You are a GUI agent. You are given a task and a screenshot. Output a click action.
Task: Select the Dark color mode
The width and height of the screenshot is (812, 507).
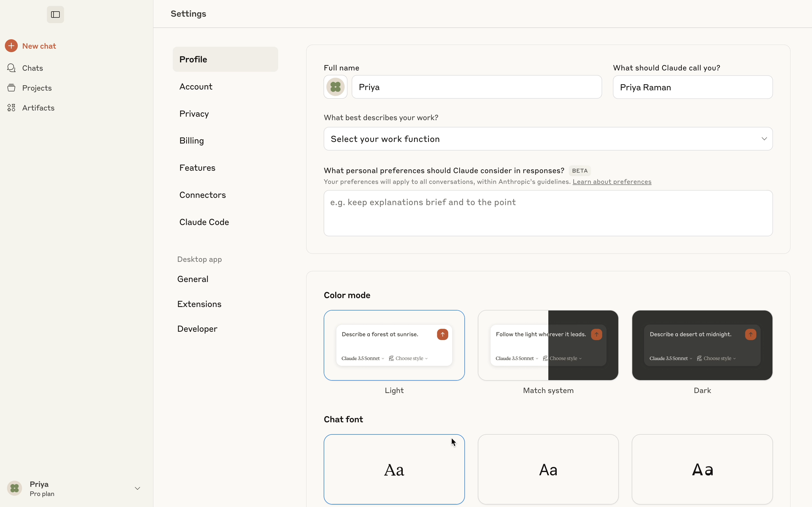tap(702, 345)
